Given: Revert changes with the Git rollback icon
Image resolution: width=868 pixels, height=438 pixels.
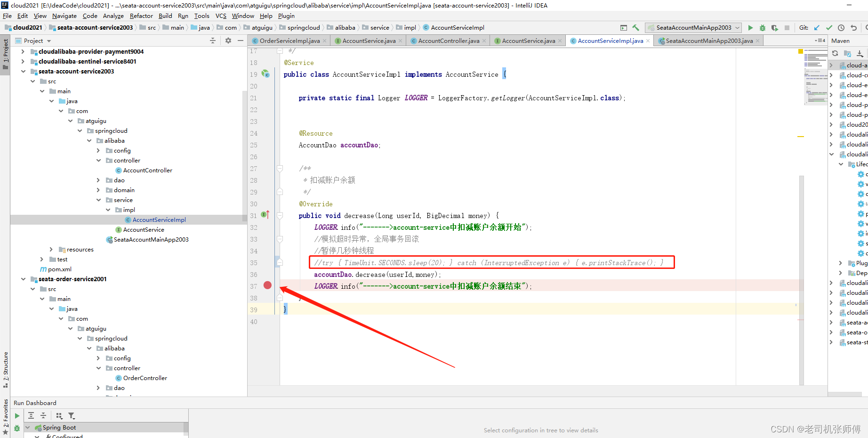Looking at the screenshot, I should pyautogui.click(x=853, y=28).
